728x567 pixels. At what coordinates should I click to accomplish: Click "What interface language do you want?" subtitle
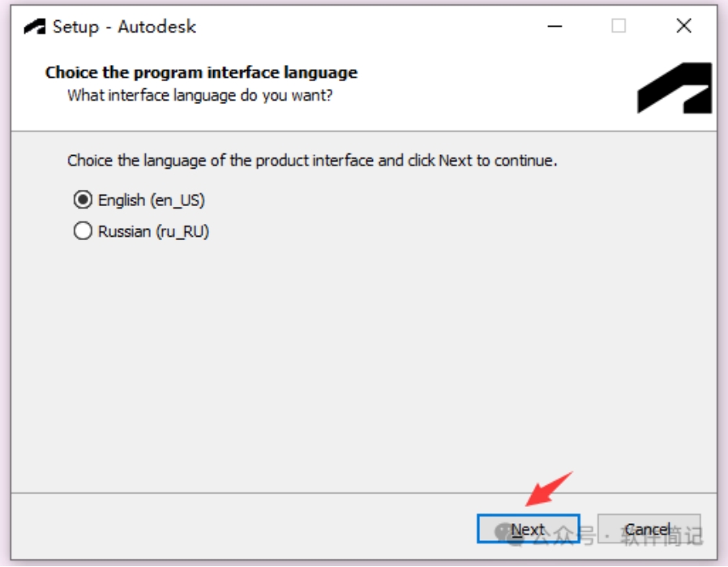click(x=199, y=96)
